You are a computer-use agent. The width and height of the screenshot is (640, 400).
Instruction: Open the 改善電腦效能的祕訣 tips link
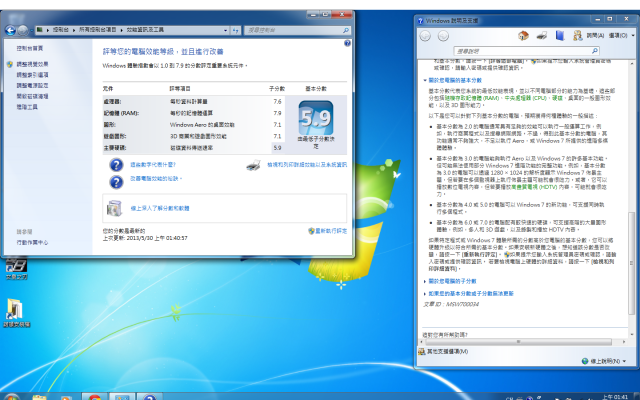click(156, 178)
